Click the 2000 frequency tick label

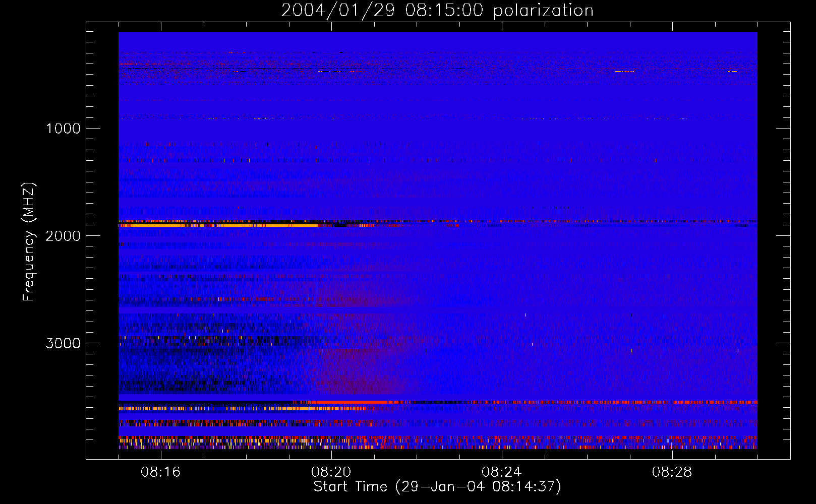tap(63, 236)
